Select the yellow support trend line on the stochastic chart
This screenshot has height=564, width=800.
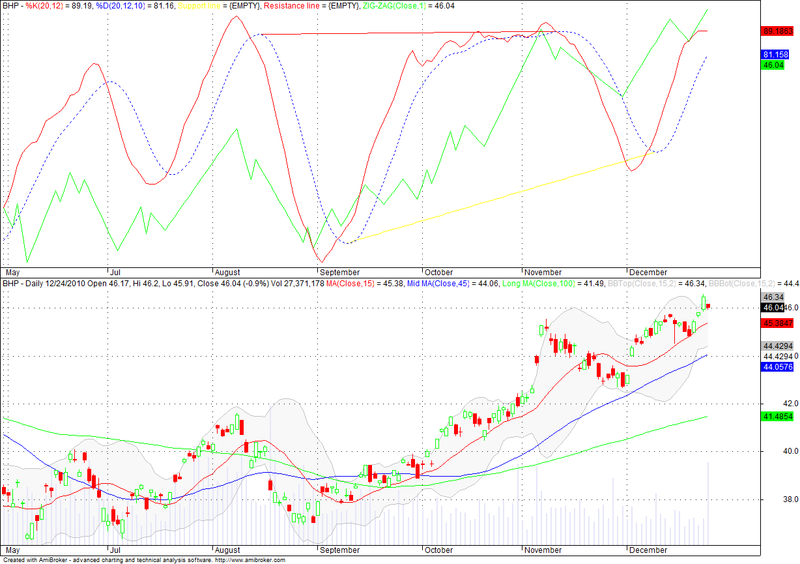click(500, 197)
